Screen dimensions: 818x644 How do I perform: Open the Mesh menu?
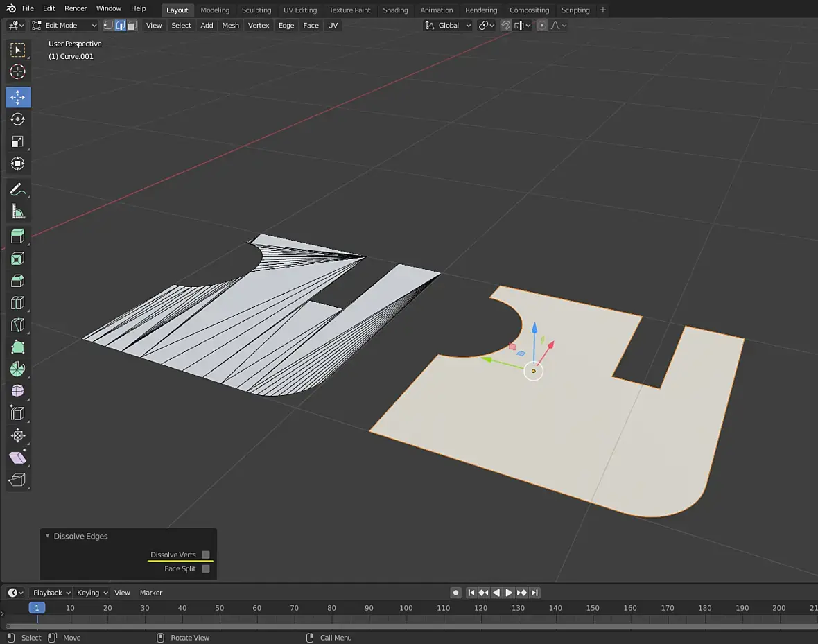pyautogui.click(x=230, y=26)
